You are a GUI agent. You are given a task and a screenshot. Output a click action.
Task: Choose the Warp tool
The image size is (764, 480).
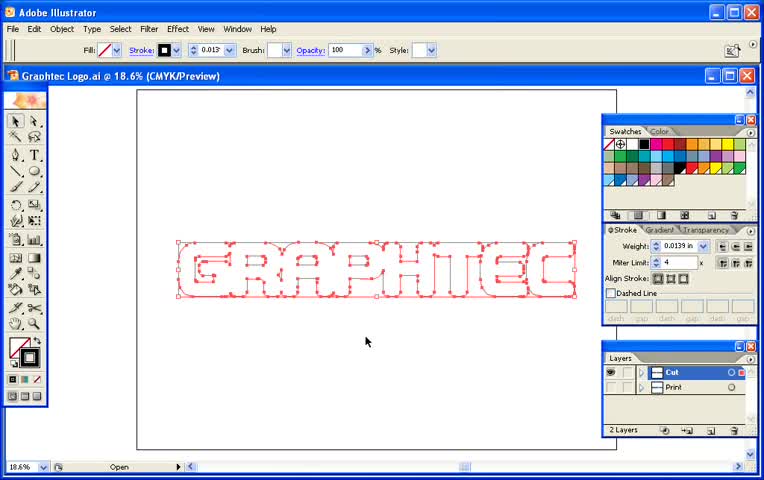point(16,221)
